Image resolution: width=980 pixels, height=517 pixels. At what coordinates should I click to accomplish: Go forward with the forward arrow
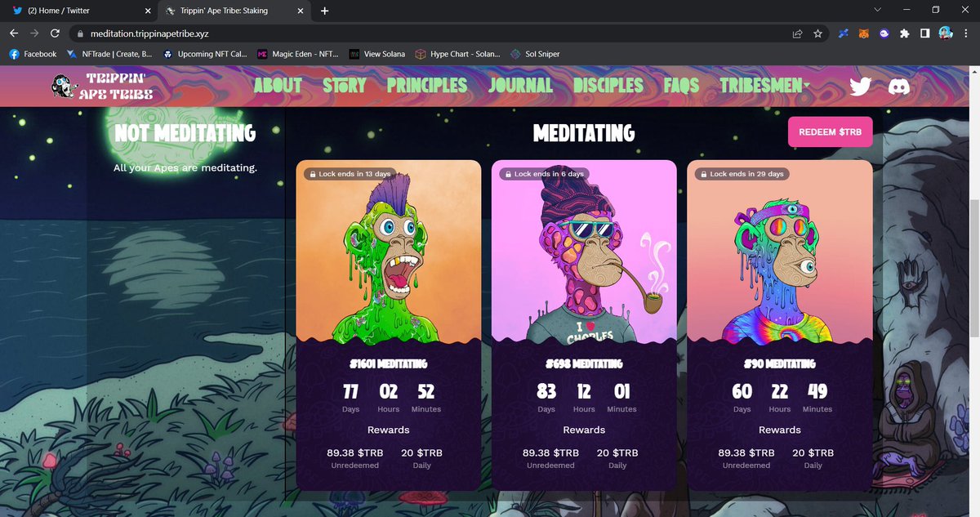(34, 33)
